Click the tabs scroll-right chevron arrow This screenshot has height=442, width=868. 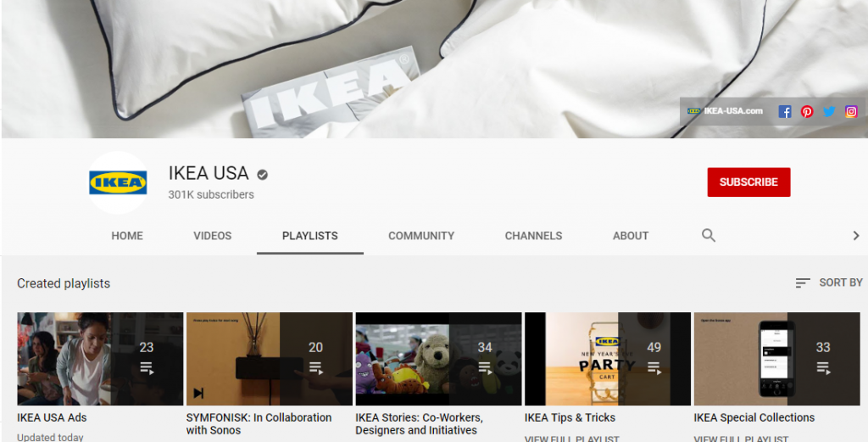tap(855, 236)
